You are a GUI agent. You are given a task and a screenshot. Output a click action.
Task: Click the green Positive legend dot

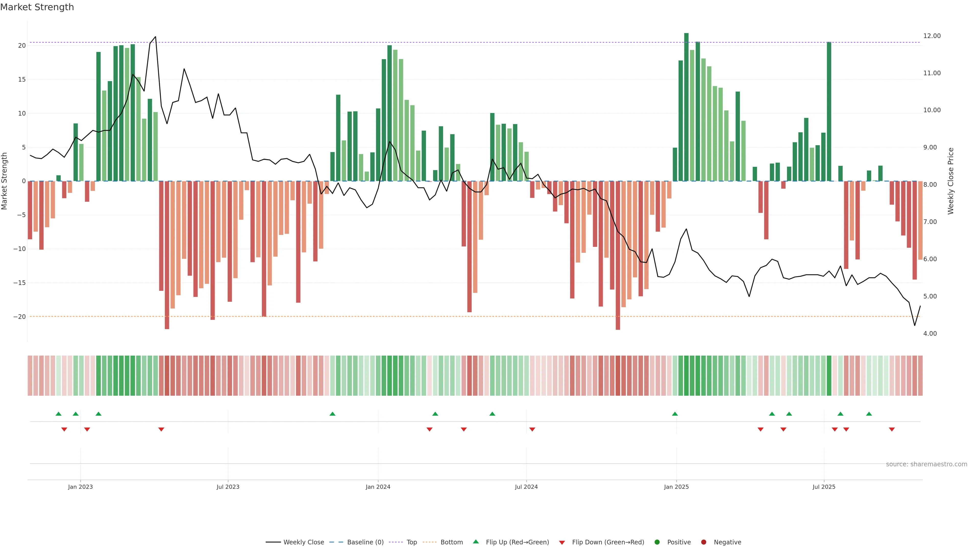coord(657,542)
